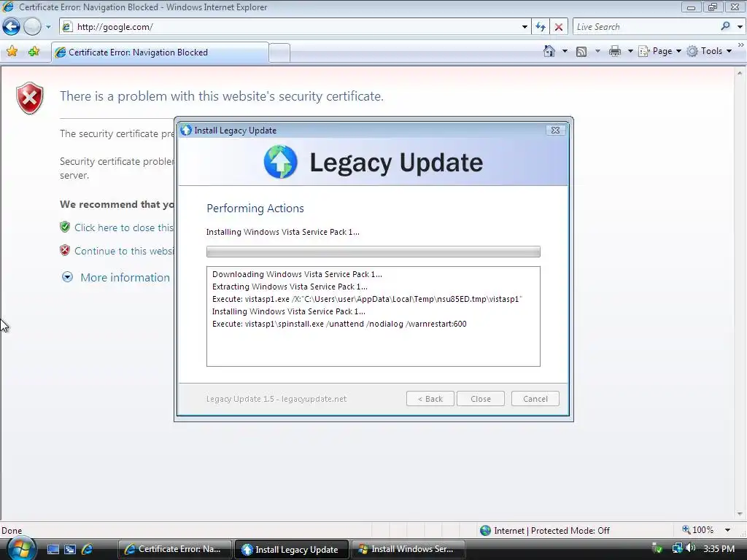
Task: Close the Install Legacy Update dialog
Action: tap(555, 130)
